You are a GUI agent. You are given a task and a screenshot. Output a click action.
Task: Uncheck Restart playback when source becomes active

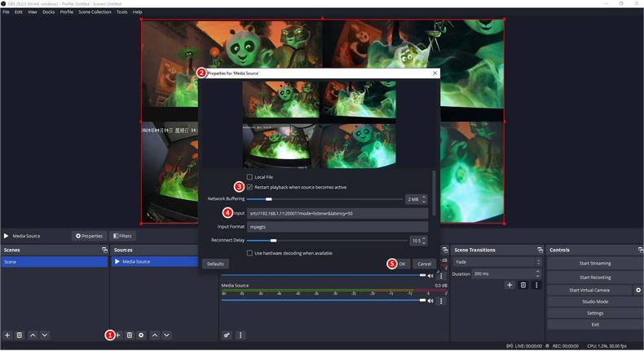[x=250, y=187]
